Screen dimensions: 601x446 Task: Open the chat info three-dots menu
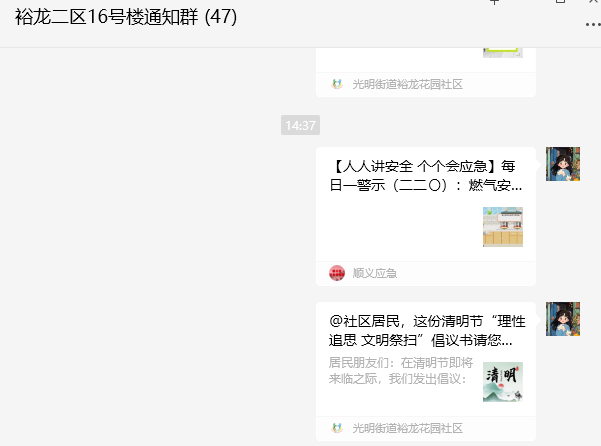(593, 25)
